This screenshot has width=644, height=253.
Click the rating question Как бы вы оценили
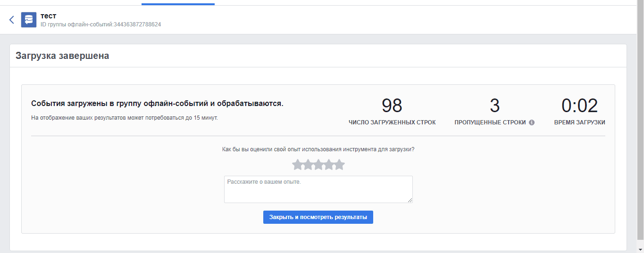point(318,149)
